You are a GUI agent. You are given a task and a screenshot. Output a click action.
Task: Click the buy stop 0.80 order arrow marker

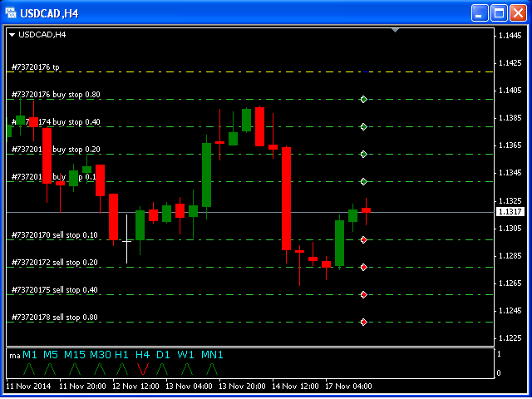click(x=363, y=99)
